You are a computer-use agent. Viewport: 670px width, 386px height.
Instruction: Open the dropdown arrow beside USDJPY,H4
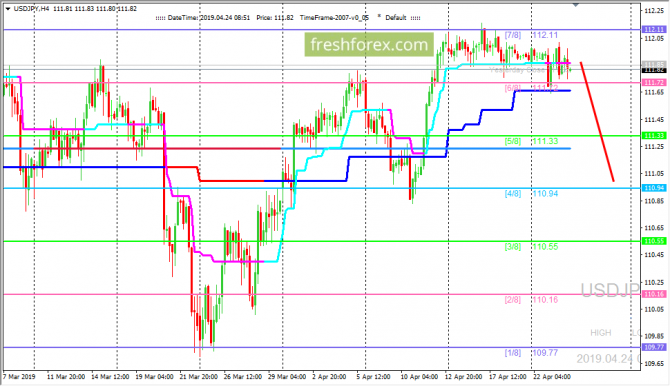pos(8,9)
